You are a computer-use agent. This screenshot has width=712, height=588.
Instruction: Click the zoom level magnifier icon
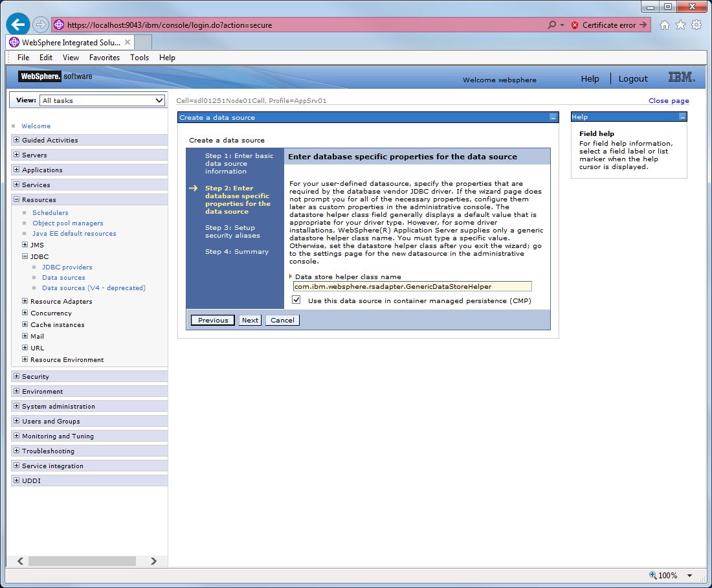click(x=652, y=575)
